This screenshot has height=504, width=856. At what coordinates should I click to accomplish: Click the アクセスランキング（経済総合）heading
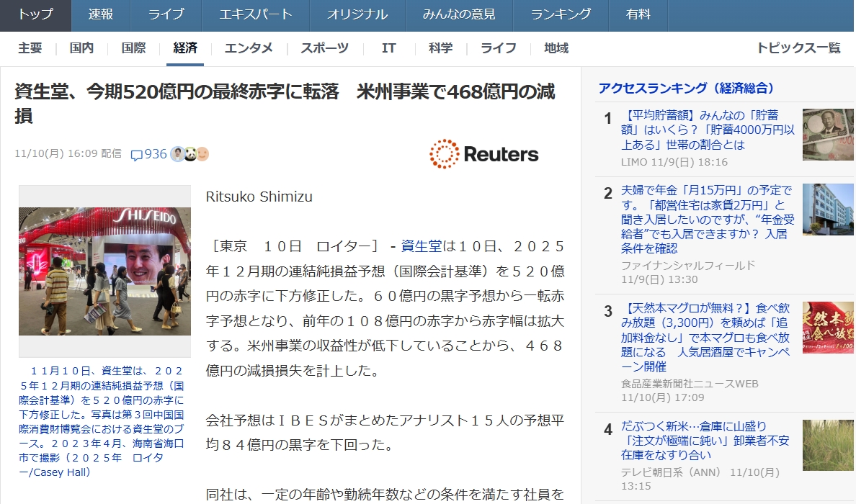click(686, 89)
